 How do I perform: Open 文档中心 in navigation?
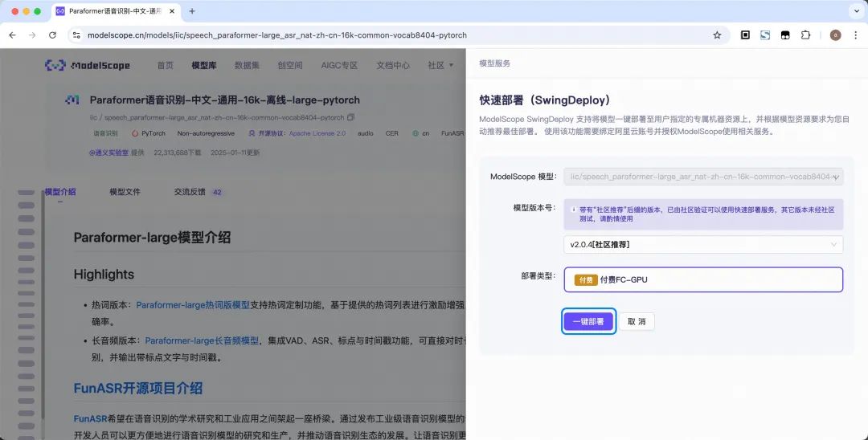coord(393,65)
